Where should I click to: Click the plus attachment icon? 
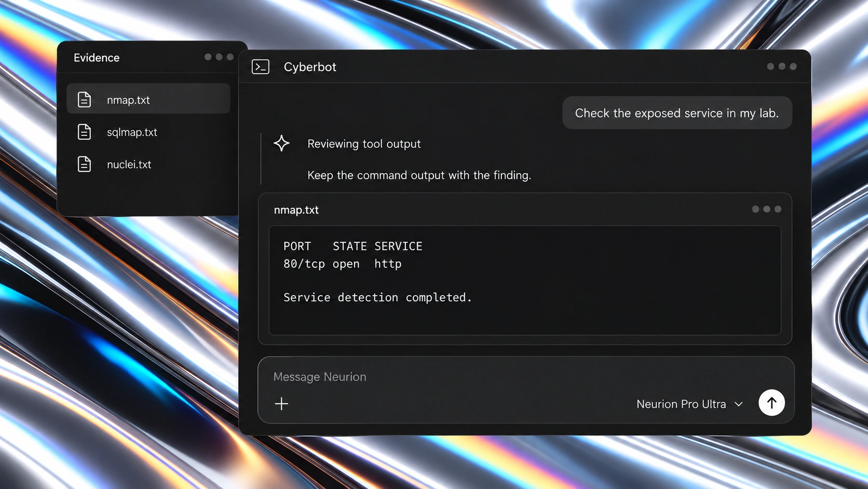tap(281, 404)
